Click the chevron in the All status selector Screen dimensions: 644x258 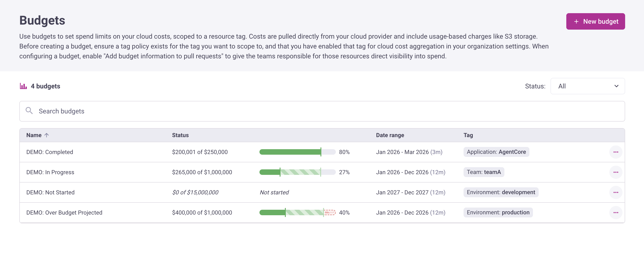point(616,86)
